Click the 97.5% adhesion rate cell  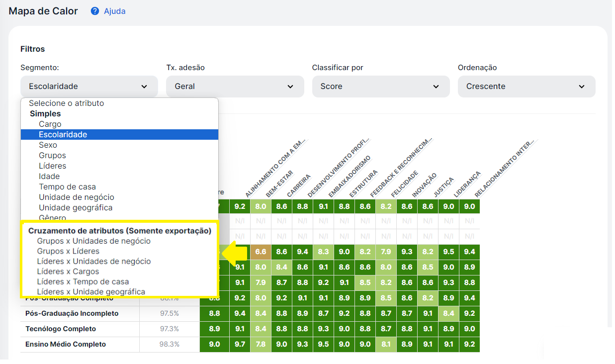[170, 314]
